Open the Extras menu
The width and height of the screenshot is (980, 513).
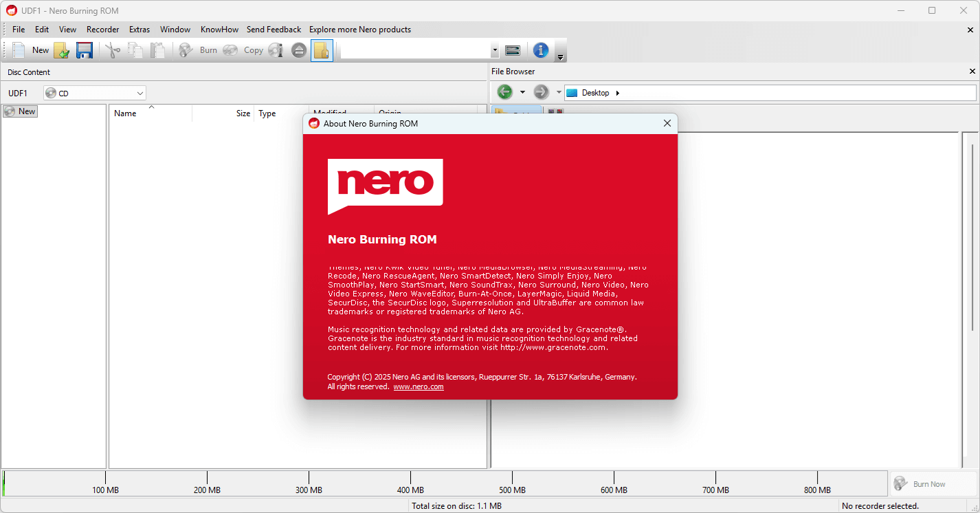point(139,29)
